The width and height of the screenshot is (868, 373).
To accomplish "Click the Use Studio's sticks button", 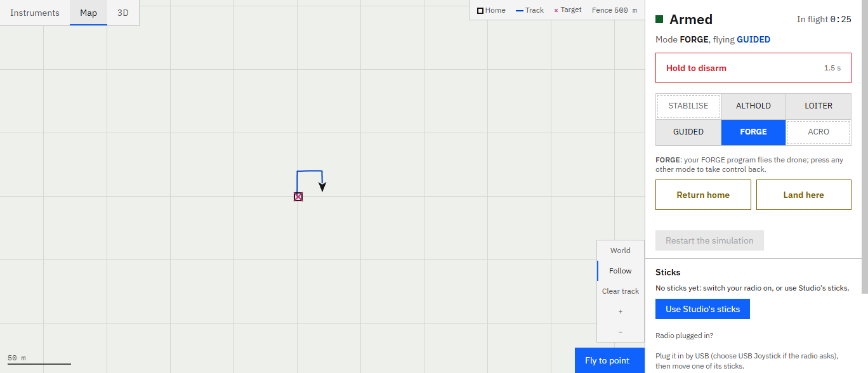I will [702, 309].
